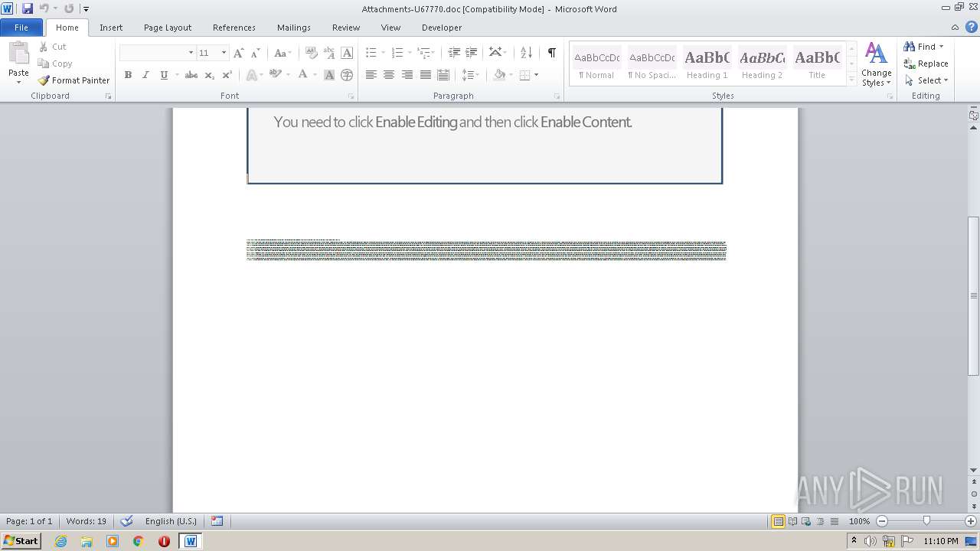Toggle Bold formatting
980x551 pixels.
(128, 75)
